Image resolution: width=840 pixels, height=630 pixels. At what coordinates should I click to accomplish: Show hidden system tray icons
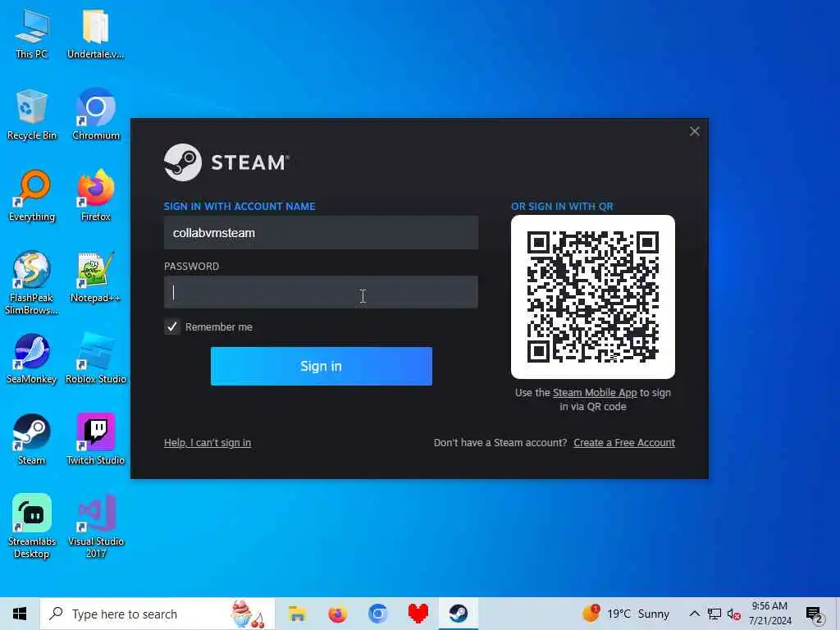(694, 614)
